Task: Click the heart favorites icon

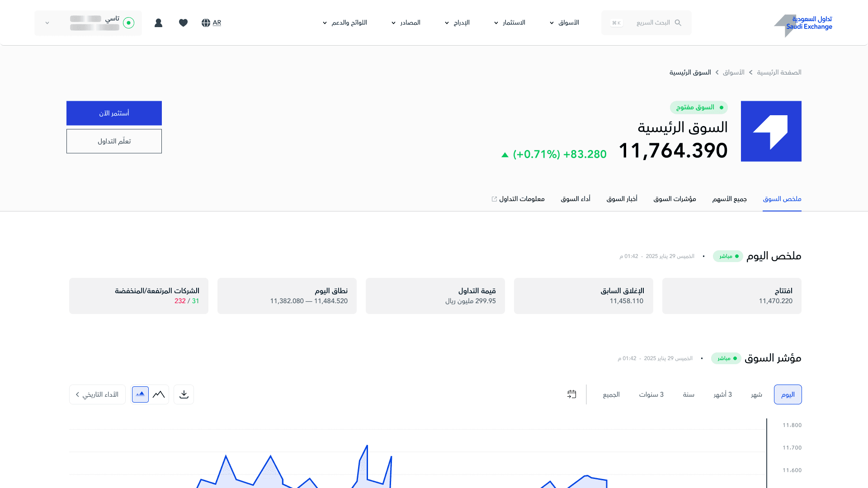Action: (183, 23)
